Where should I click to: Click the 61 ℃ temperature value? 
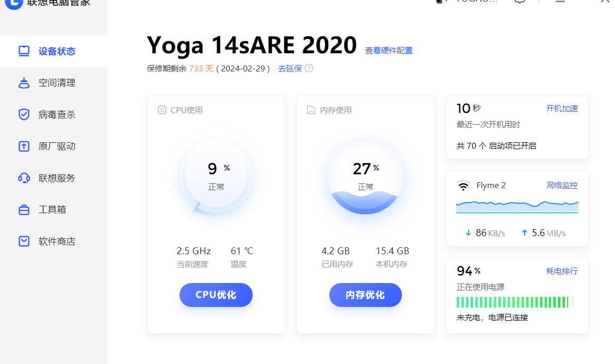pos(242,251)
